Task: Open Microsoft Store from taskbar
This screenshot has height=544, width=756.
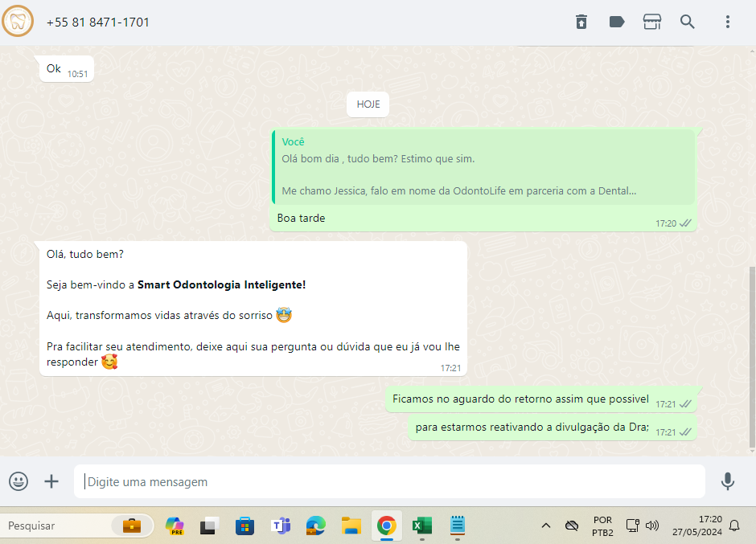Action: tap(244, 526)
